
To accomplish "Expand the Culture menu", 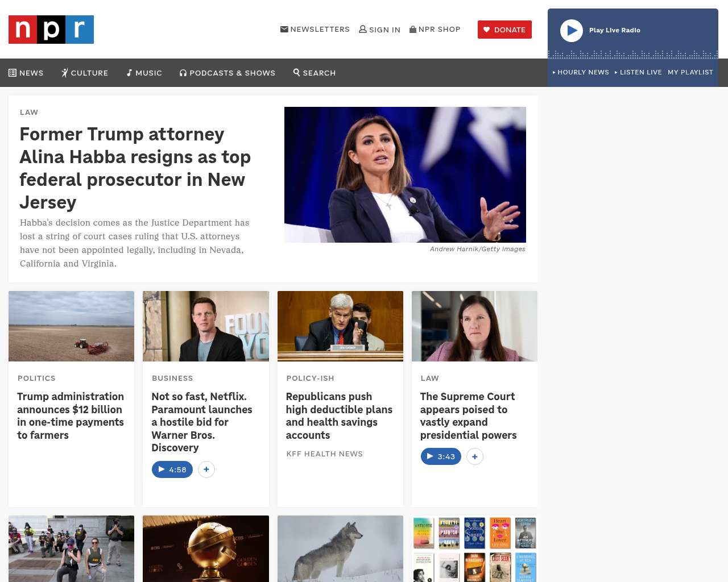I will pos(85,73).
